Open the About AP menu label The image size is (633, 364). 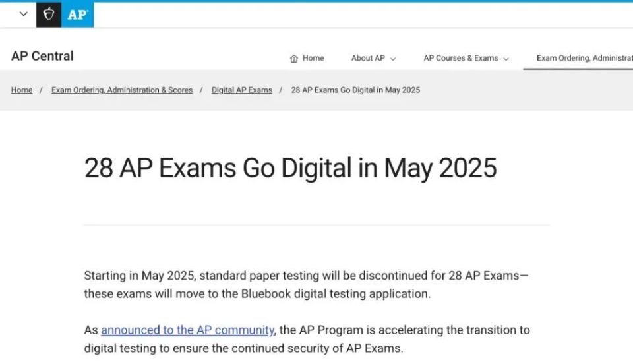(x=368, y=58)
